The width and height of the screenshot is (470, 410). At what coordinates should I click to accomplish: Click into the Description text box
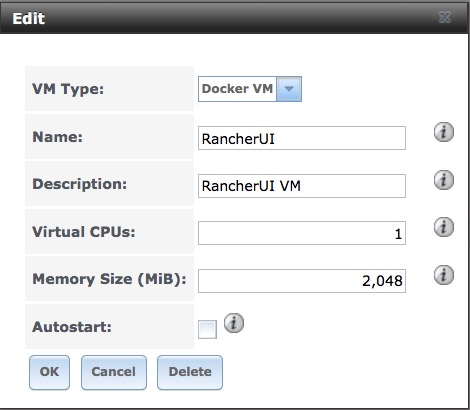302,186
